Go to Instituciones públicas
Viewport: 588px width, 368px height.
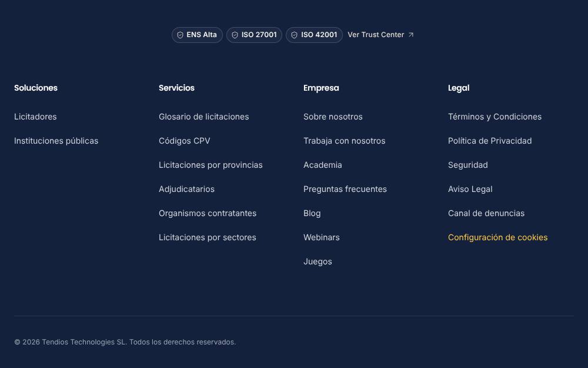[56, 141]
